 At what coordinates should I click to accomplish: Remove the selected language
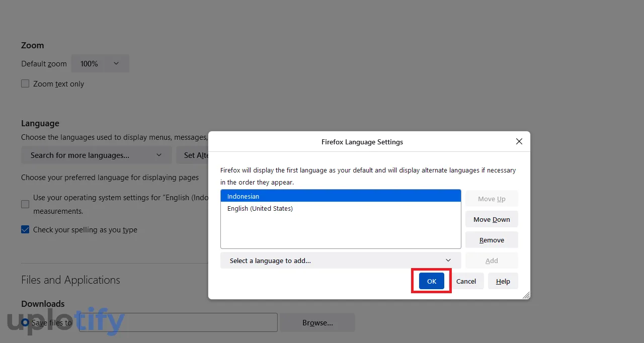[x=492, y=240]
